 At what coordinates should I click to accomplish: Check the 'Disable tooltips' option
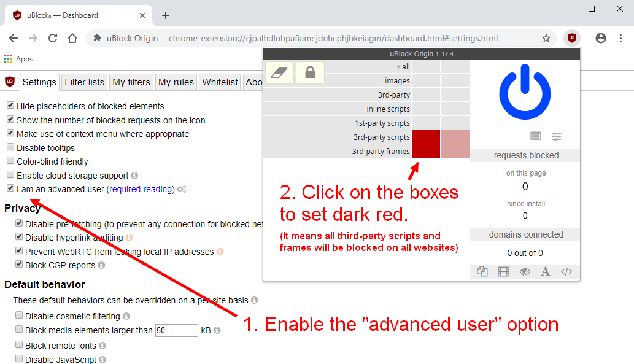tap(10, 147)
